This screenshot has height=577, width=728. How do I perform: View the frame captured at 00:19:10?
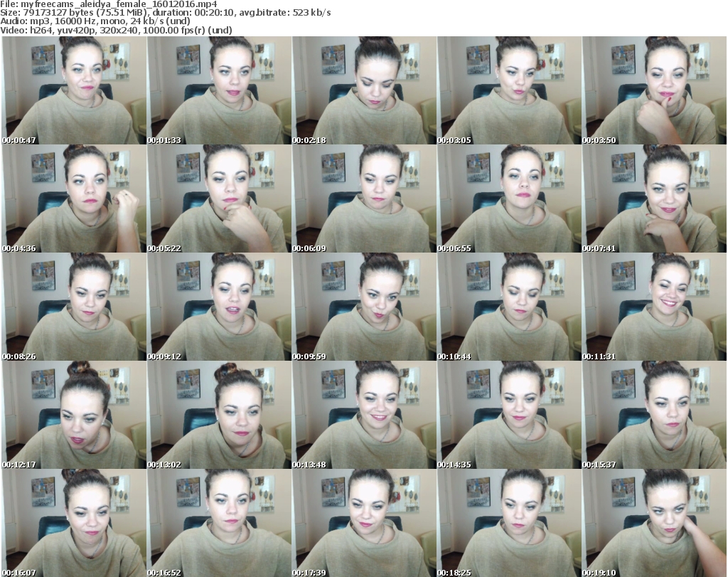tap(654, 523)
